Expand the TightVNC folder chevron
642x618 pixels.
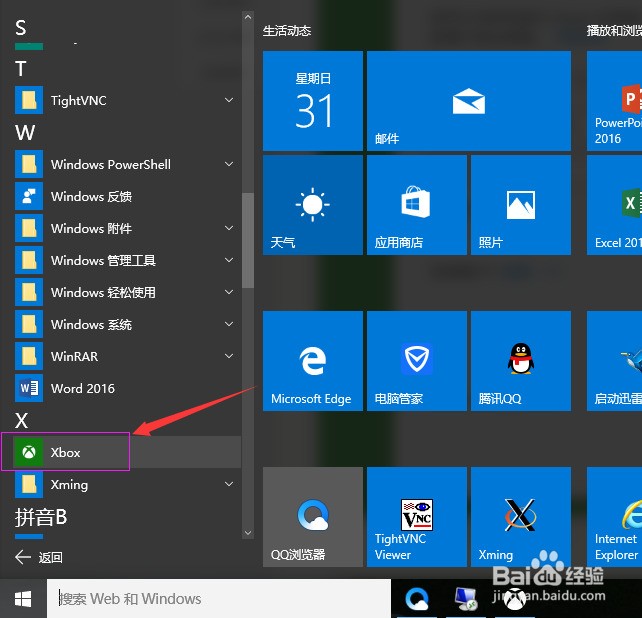[229, 100]
